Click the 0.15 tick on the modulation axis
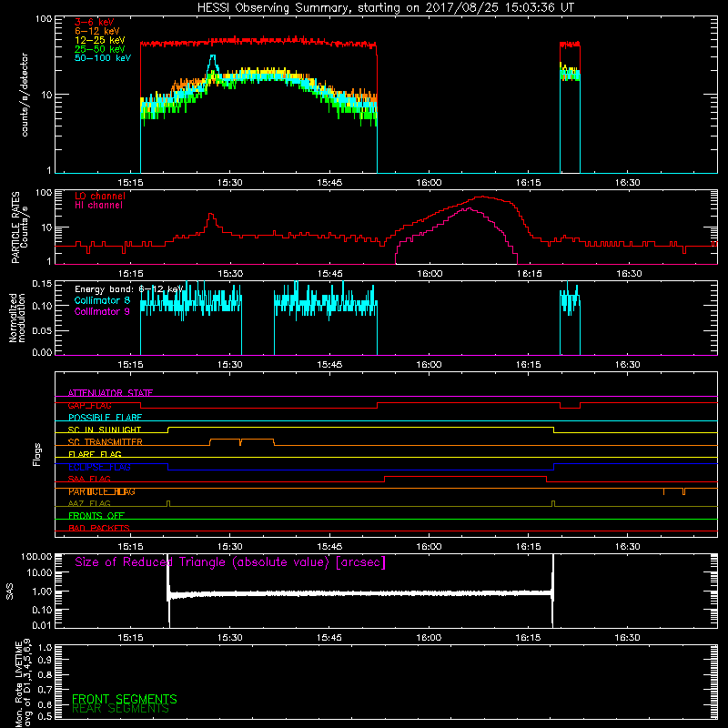Image resolution: width=728 pixels, height=728 pixels. coord(42,283)
